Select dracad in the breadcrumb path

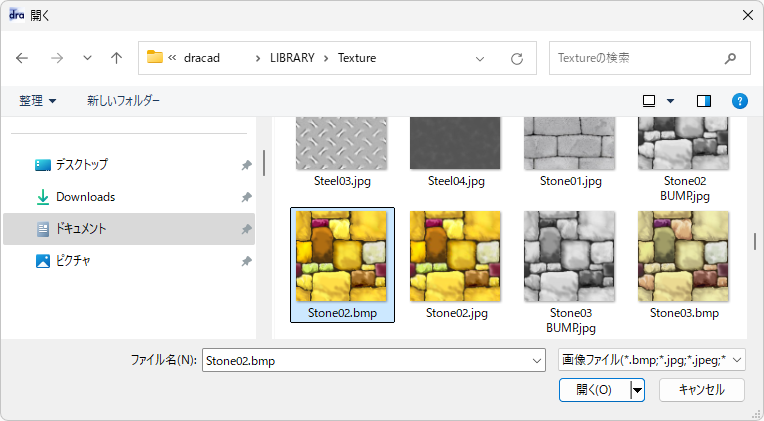202,58
